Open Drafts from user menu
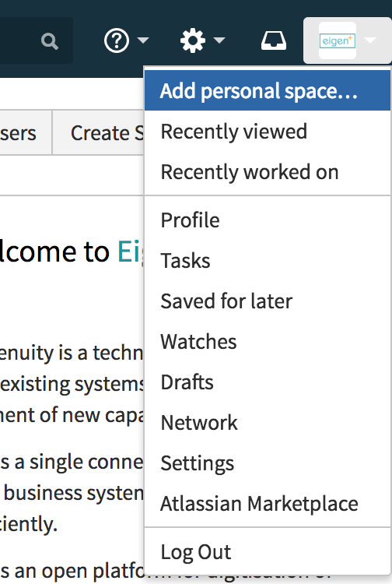 tap(268, 382)
